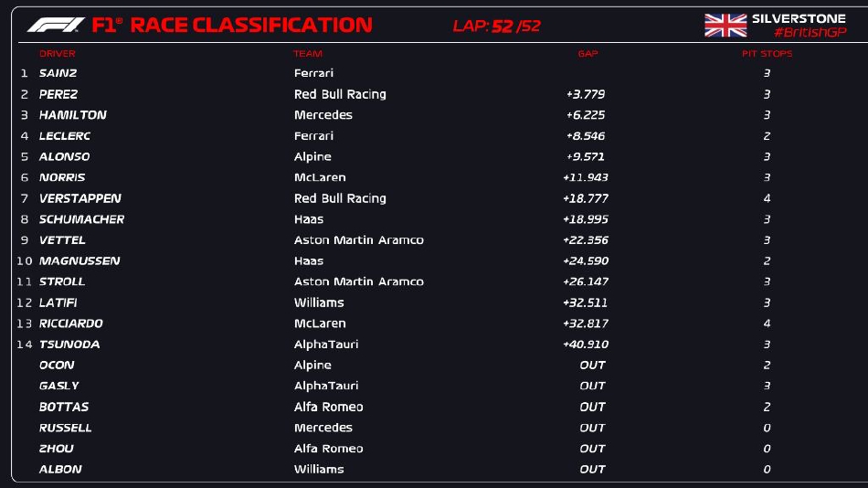Click HAMILTON in third place row

click(73, 115)
